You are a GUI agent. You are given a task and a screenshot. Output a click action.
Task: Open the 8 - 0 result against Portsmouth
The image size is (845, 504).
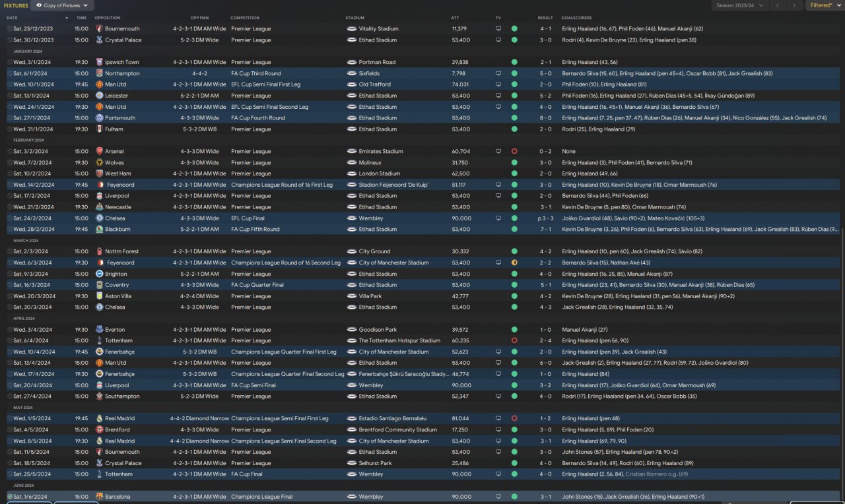tap(545, 118)
